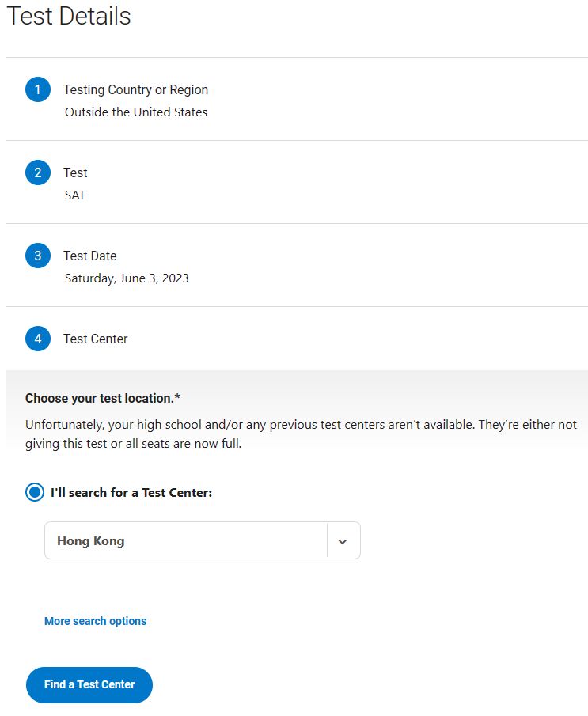Click the SAT test value
The image size is (588, 716).
pos(75,195)
